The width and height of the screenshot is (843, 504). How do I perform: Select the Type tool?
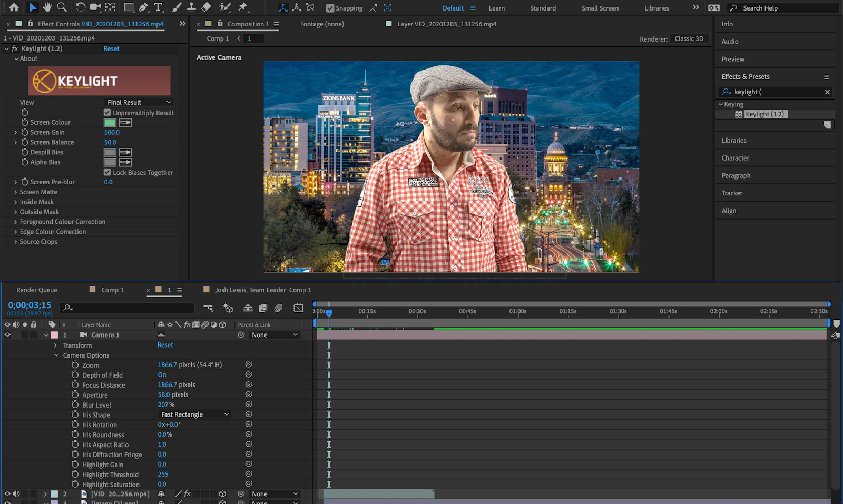157,7
